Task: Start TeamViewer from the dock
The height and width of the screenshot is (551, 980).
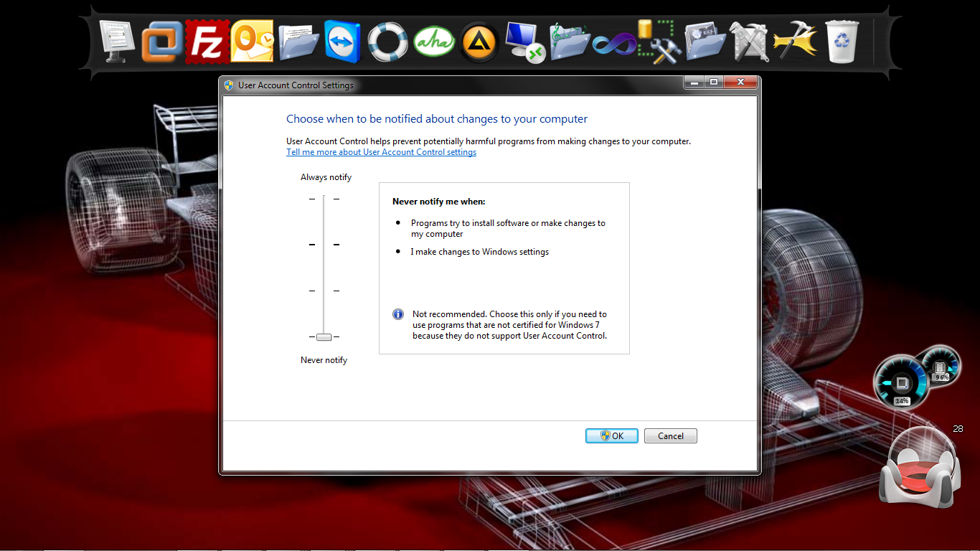Action: point(342,42)
